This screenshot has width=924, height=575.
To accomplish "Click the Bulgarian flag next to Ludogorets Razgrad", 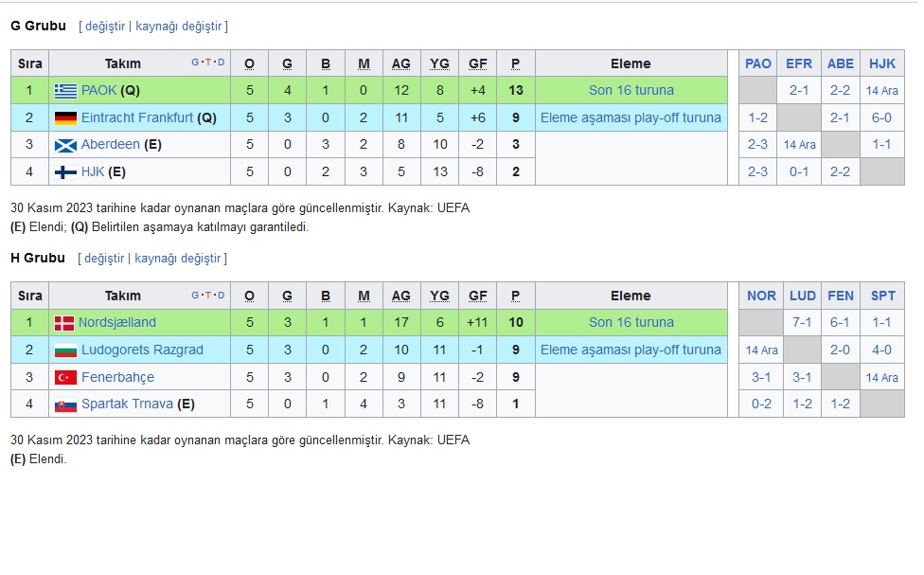I will coord(65,350).
